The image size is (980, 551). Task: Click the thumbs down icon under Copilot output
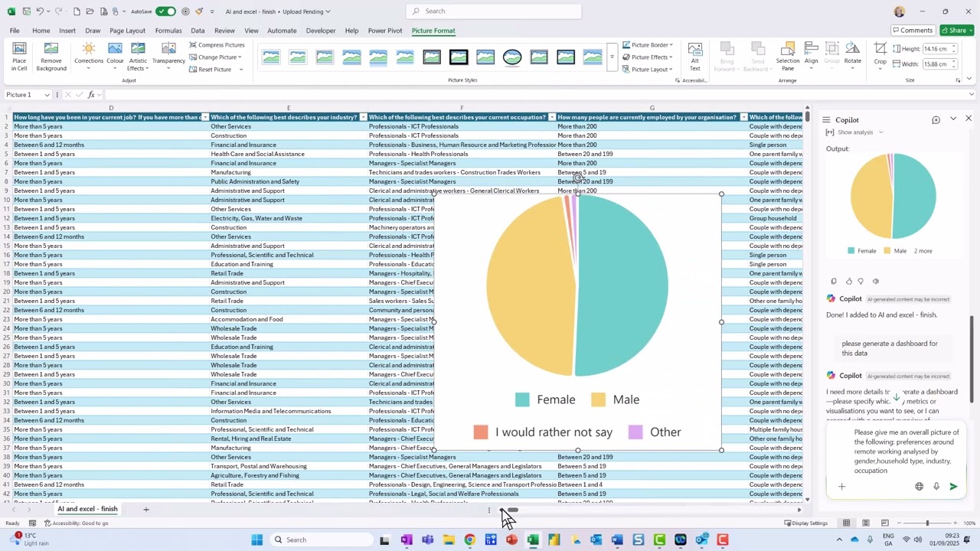861,282
